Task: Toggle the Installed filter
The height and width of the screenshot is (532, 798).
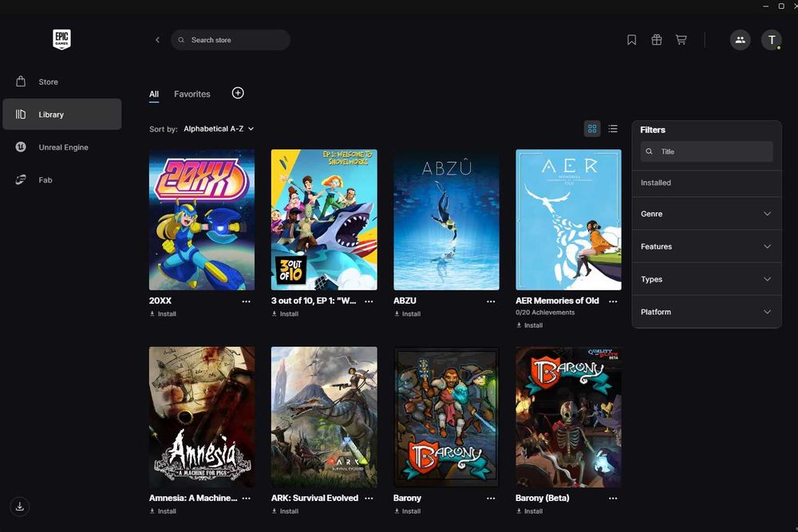Action: pyautogui.click(x=706, y=183)
